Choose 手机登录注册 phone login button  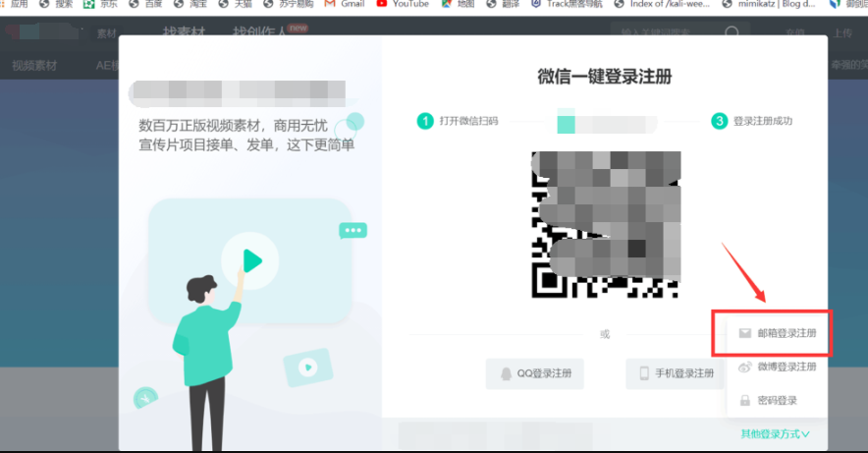675,373
